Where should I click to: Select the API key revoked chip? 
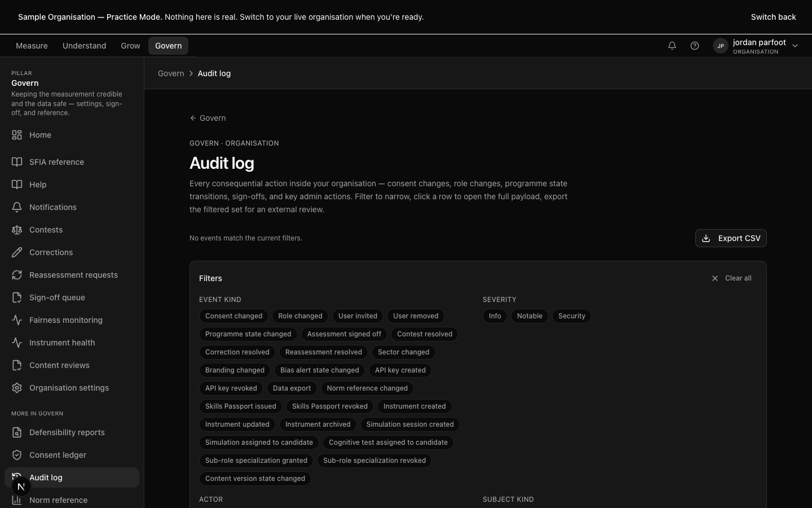231,388
